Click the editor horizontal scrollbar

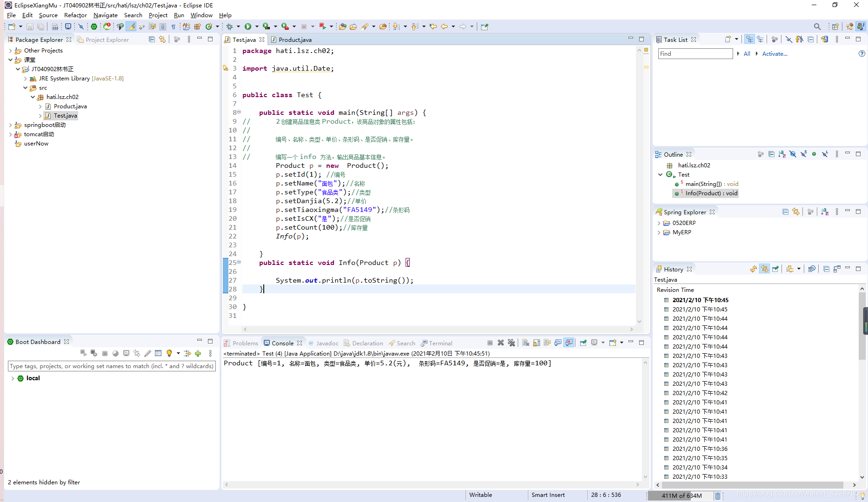click(438, 329)
